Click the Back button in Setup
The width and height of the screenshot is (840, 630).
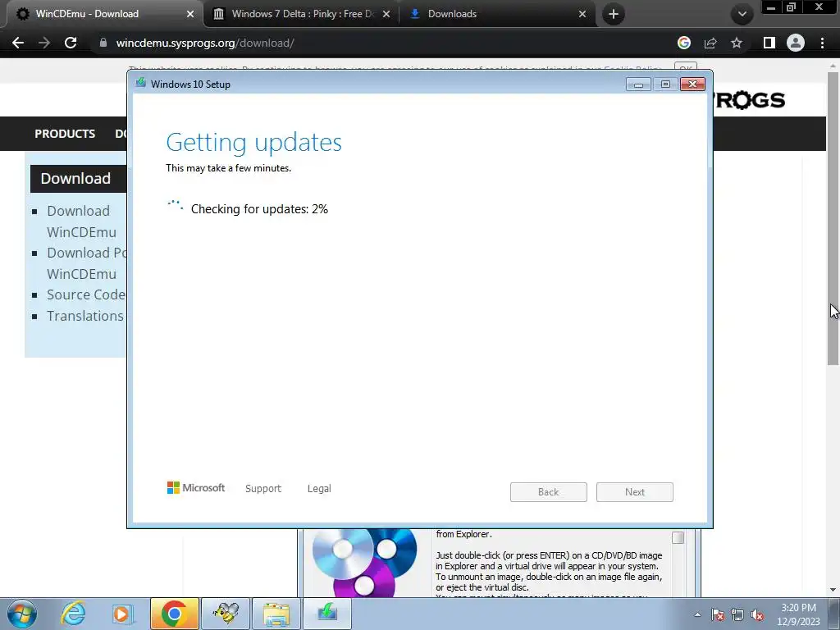coord(549,492)
